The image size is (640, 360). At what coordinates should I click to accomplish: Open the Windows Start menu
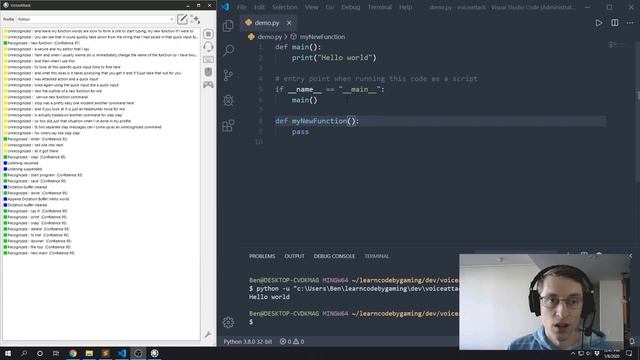click(8, 353)
